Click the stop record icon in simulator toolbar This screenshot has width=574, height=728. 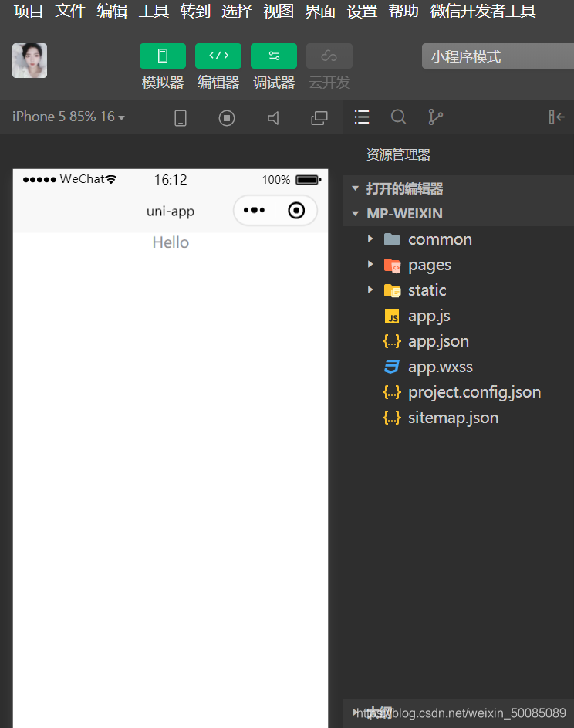point(227,118)
